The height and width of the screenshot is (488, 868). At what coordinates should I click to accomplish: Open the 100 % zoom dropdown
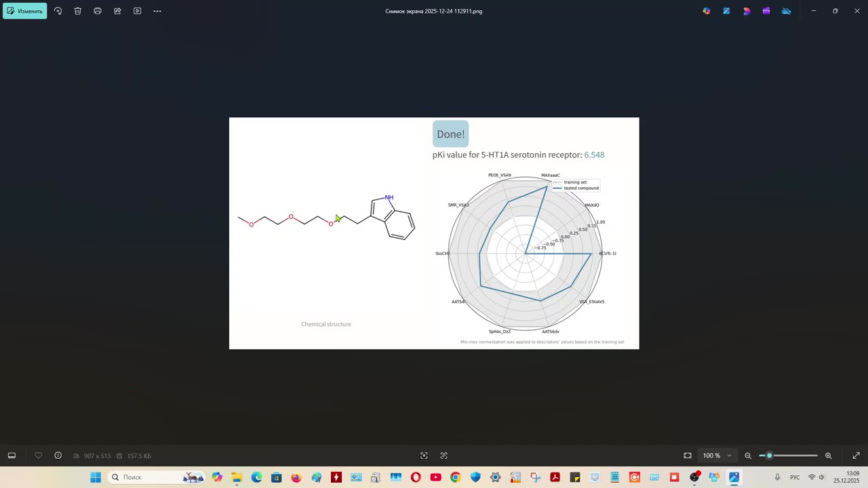(717, 455)
